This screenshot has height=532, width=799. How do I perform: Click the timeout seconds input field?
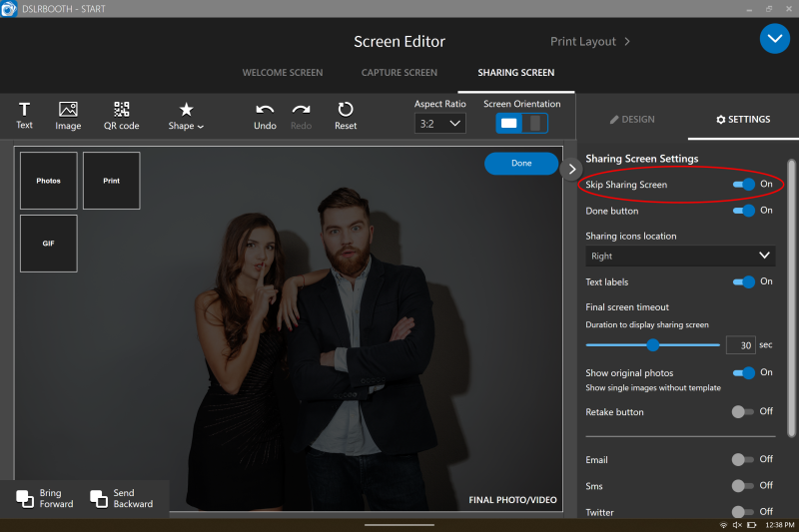click(740, 345)
